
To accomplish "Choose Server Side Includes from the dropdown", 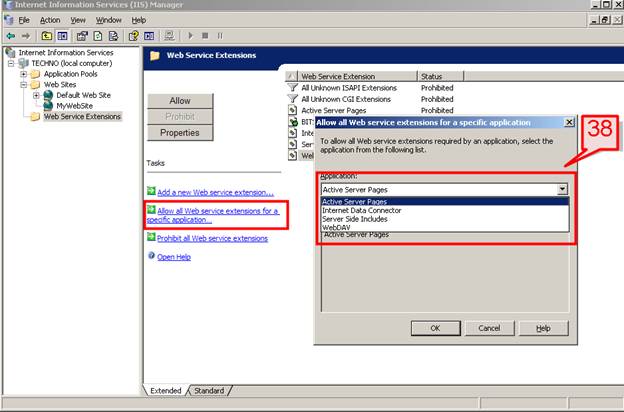I will 445,219.
